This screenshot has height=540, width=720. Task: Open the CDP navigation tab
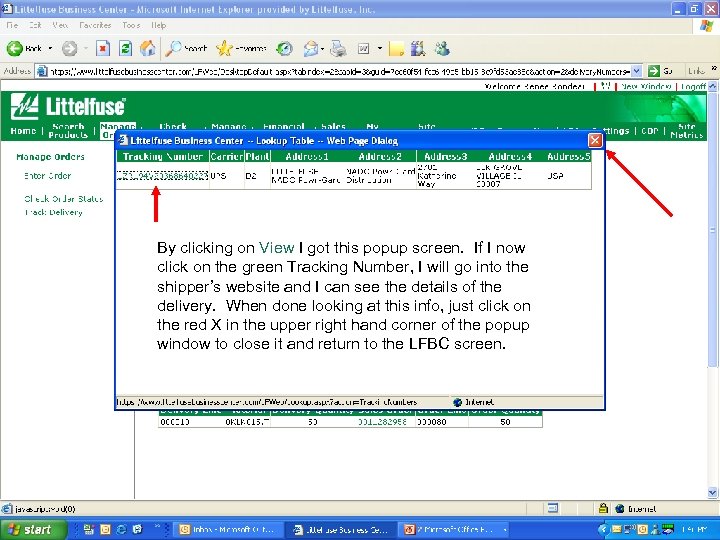click(649, 131)
